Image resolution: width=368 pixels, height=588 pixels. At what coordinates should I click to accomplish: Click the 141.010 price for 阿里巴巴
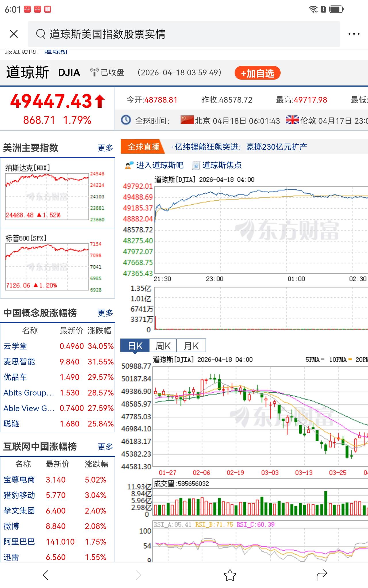click(x=60, y=542)
